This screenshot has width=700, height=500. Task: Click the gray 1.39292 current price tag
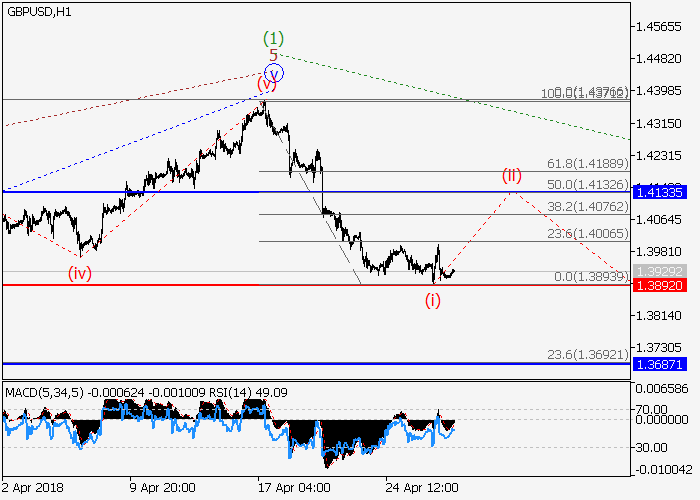659,271
